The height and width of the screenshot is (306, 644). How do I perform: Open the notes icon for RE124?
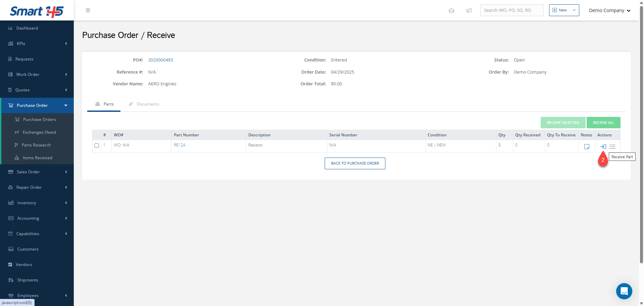pos(587,146)
